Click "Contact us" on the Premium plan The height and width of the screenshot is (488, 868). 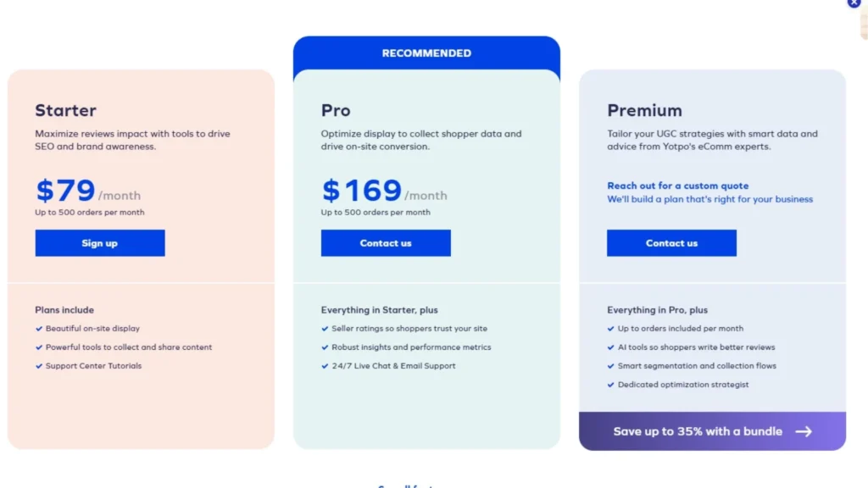671,243
